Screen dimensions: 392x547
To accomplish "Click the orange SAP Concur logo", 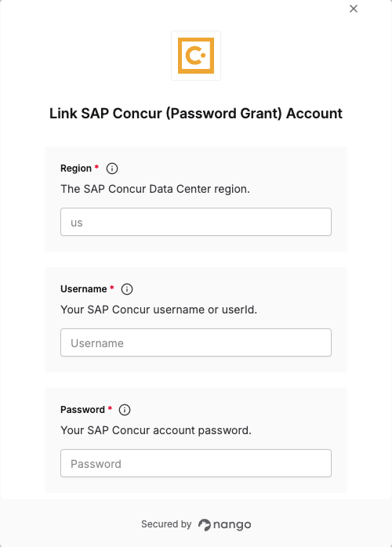I will coord(196,56).
